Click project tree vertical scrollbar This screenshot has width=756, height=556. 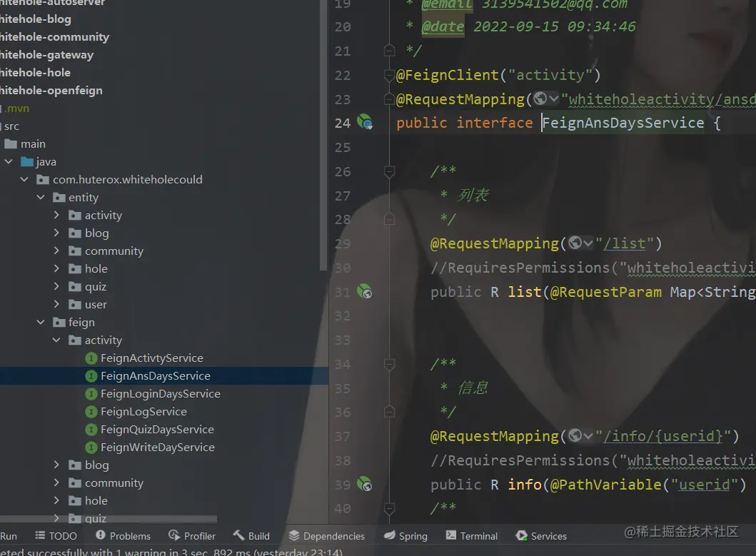pos(323,135)
